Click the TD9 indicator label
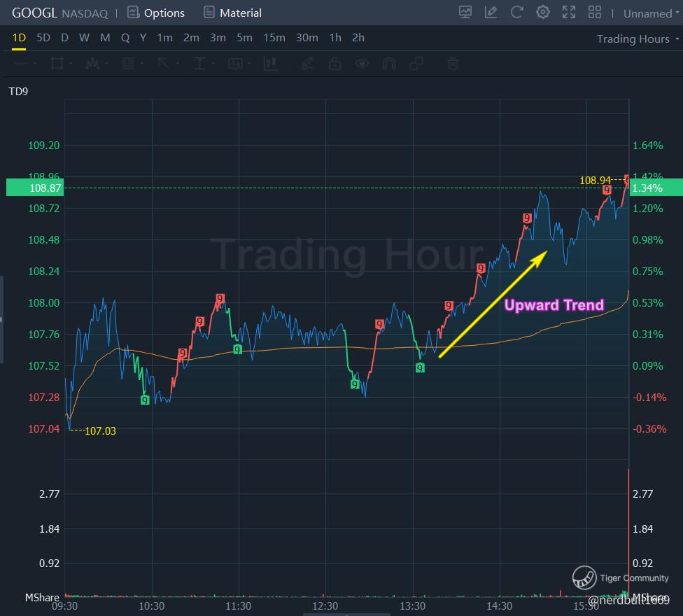This screenshot has height=616, width=683. coord(18,92)
